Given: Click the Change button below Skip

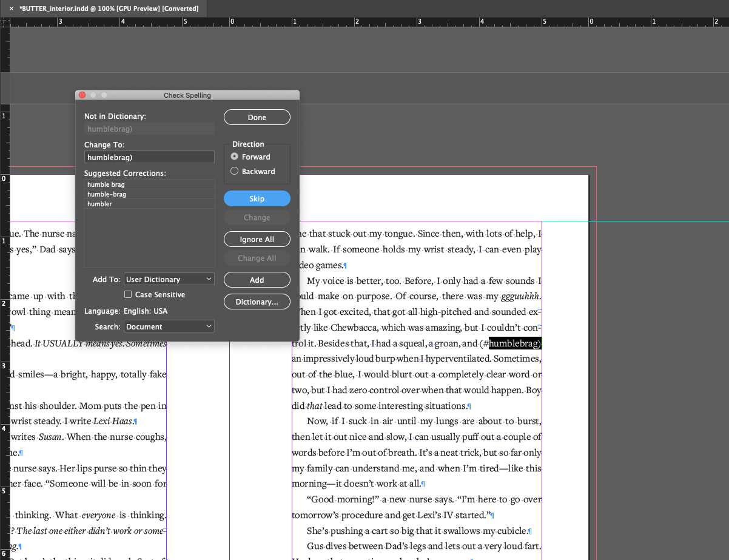Looking at the screenshot, I should click(x=257, y=217).
